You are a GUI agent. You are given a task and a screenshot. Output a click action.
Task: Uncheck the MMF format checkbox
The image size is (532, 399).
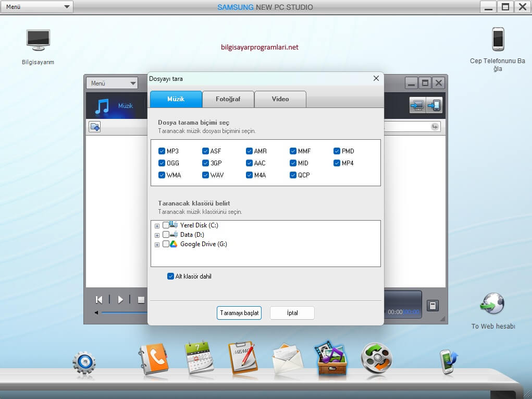tap(293, 151)
